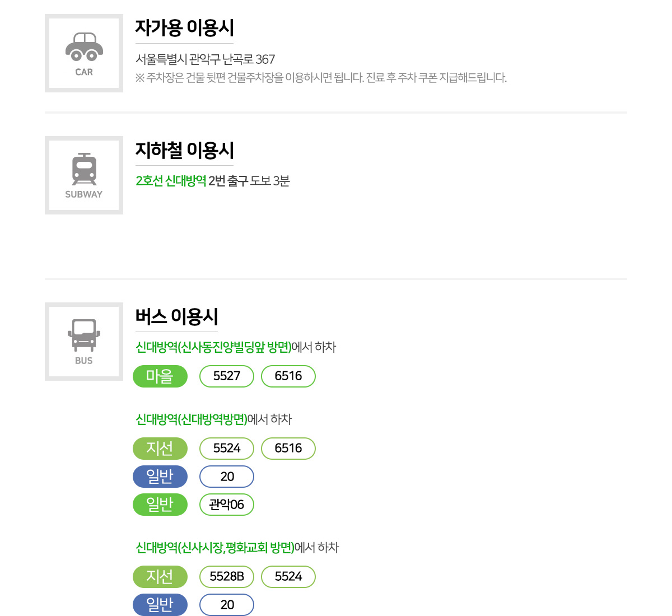Click bus number 5528B pill
672x616 pixels.
pyautogui.click(x=227, y=577)
